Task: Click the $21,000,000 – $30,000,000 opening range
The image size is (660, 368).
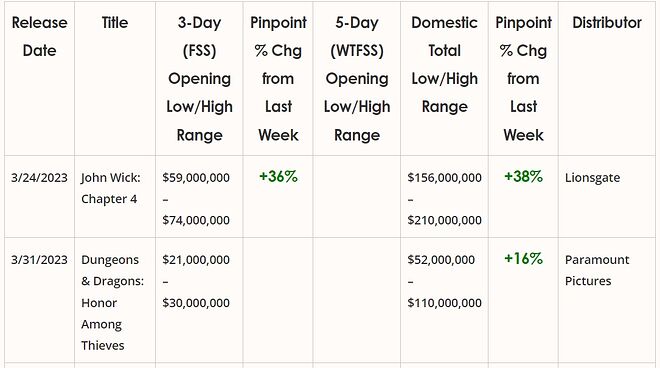Action: click(196, 281)
